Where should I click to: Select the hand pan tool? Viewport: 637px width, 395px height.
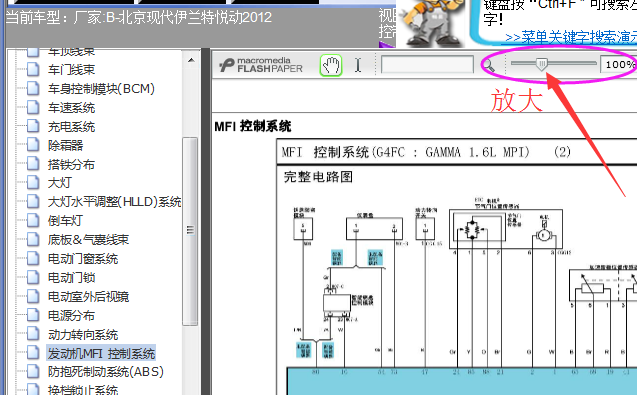(331, 65)
